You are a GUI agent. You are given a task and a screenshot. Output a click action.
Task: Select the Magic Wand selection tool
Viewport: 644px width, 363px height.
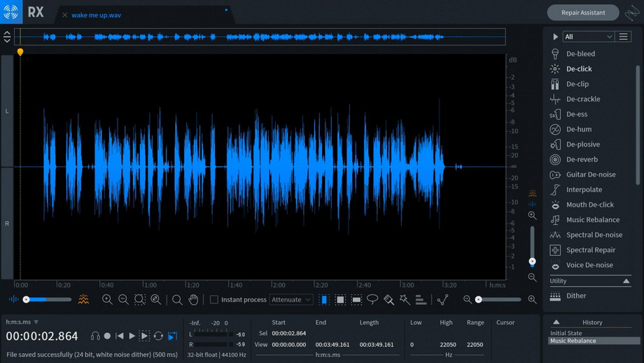(x=405, y=299)
